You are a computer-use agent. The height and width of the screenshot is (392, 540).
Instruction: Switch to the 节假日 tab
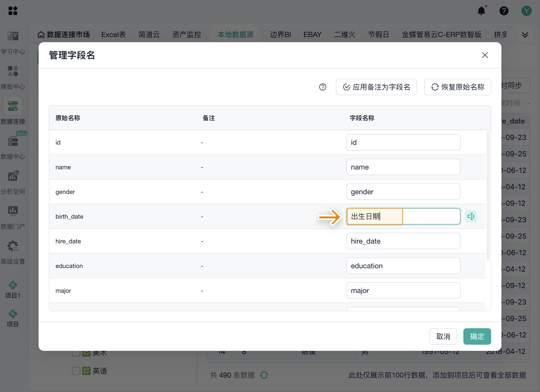pyautogui.click(x=379, y=34)
